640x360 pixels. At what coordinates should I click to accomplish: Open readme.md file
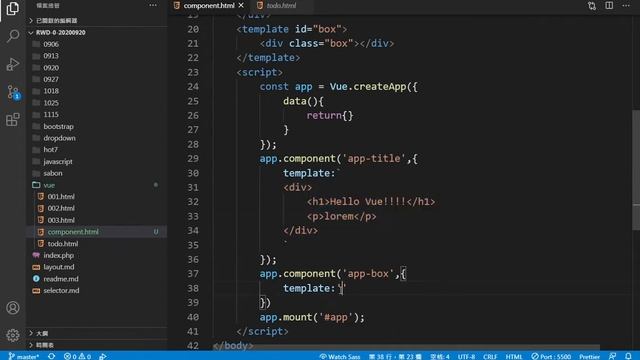pos(97,279)
